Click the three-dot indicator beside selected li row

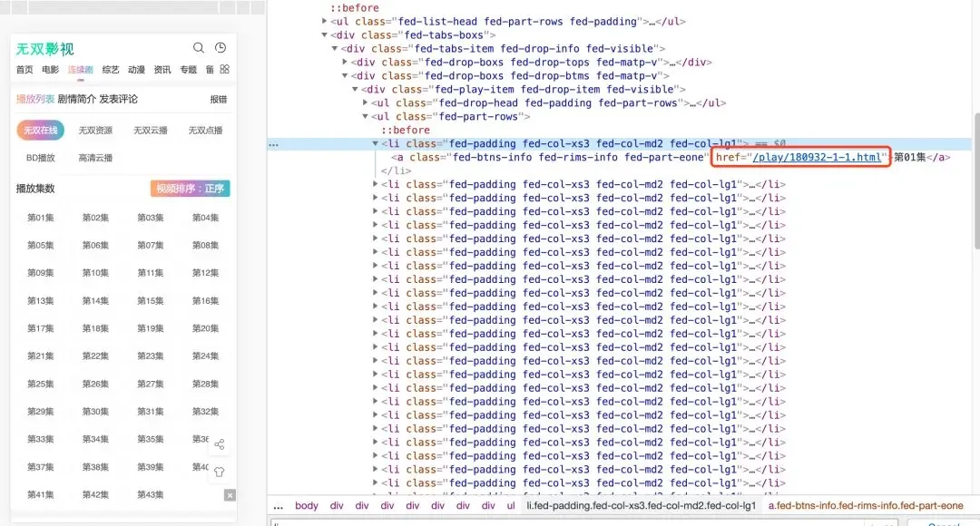tap(274, 144)
